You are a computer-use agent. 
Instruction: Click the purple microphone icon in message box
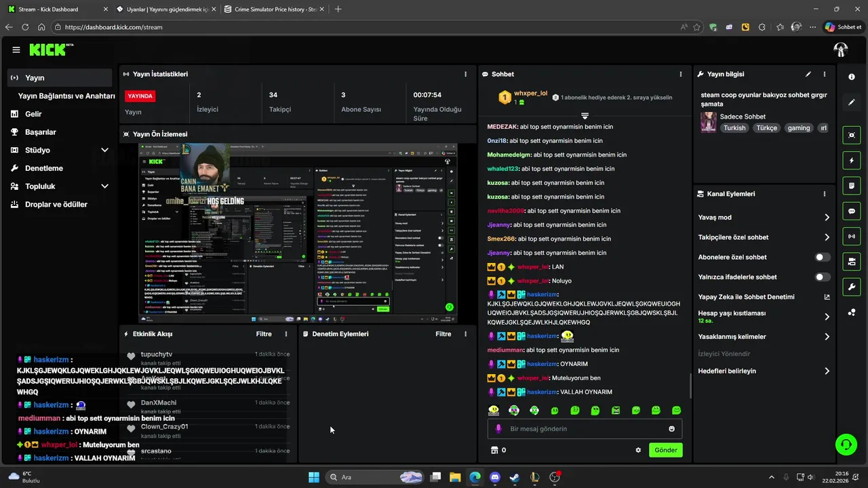(498, 429)
